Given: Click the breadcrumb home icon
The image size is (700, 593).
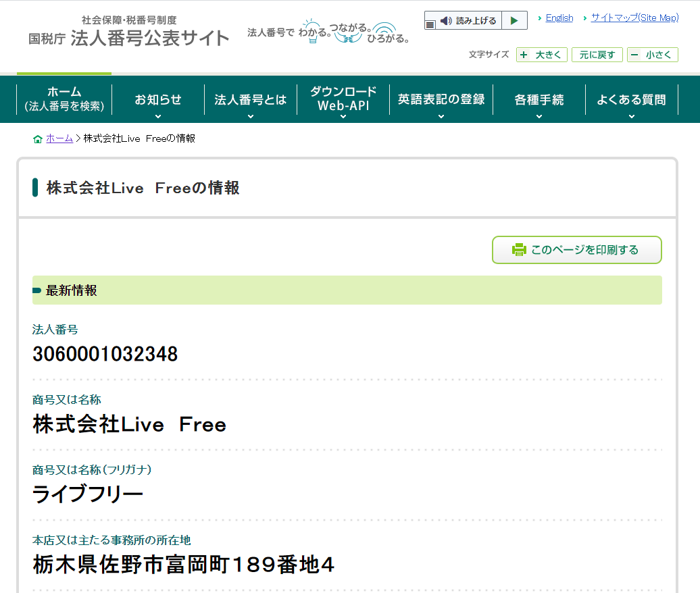Looking at the screenshot, I should [38, 139].
